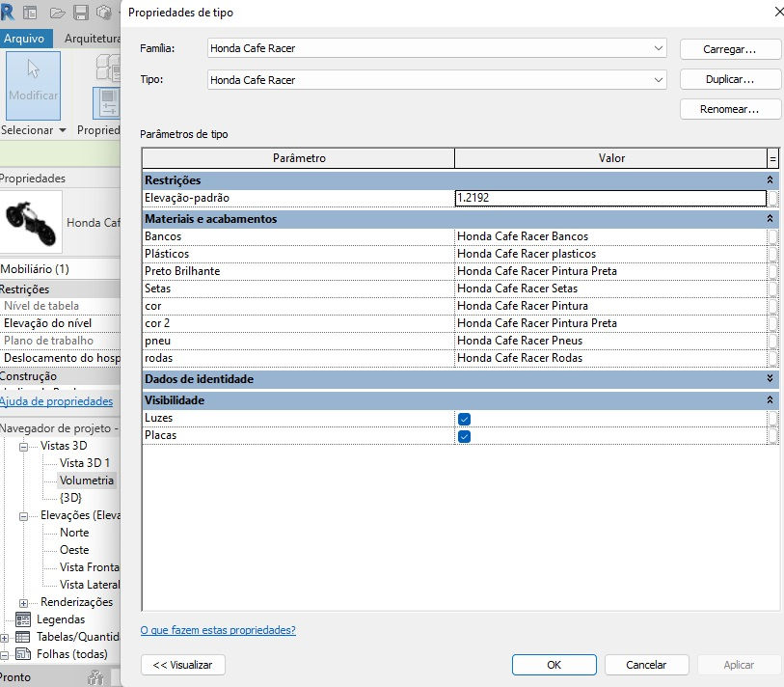
Task: Click the Tabelas/Quantidades schedule icon
Action: [23, 637]
